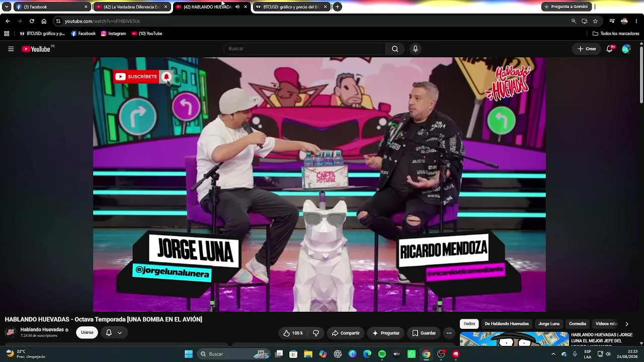
Task: Open ChatGPT from the taskbar
Action: (x=338, y=354)
